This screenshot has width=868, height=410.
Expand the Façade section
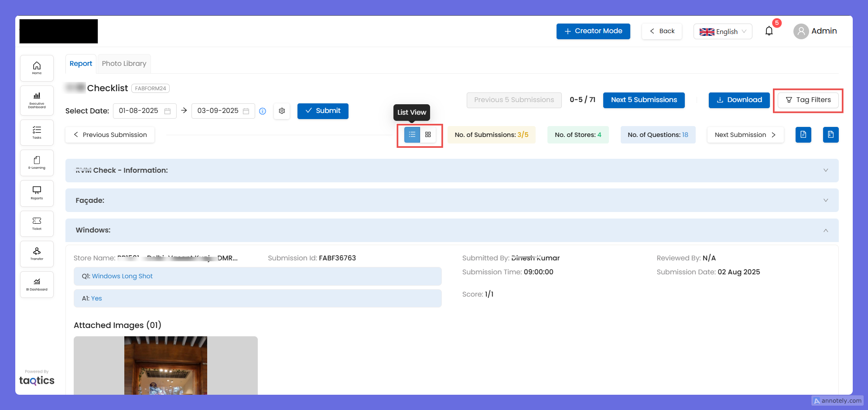point(452,200)
